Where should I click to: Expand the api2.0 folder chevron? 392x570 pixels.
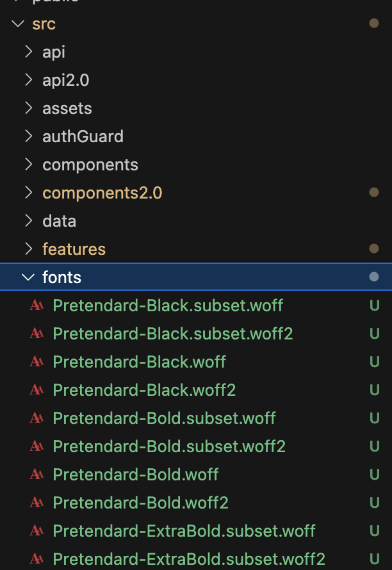pyautogui.click(x=28, y=80)
